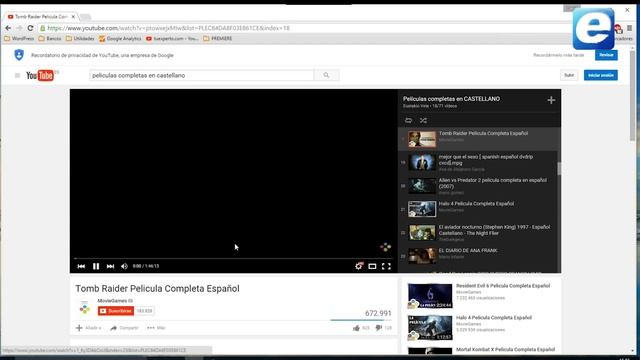Toggle playlist shuffle
Screen dimensions: 640x360
point(423,120)
